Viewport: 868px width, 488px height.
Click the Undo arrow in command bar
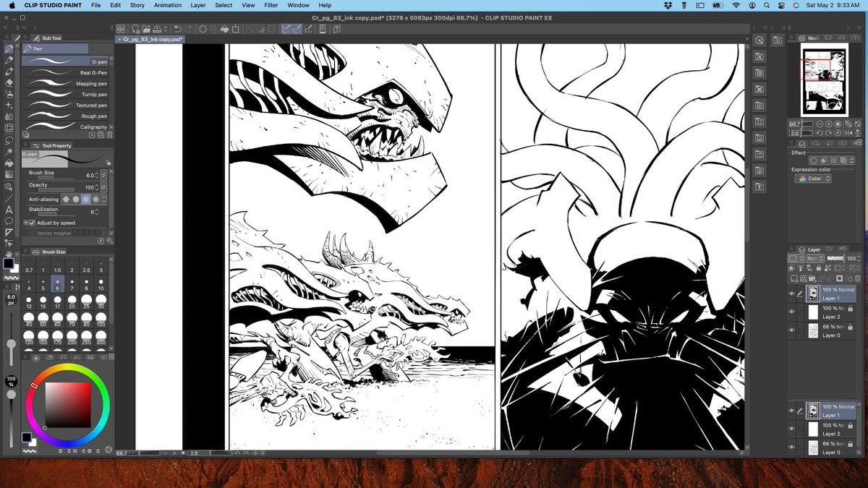click(x=178, y=29)
